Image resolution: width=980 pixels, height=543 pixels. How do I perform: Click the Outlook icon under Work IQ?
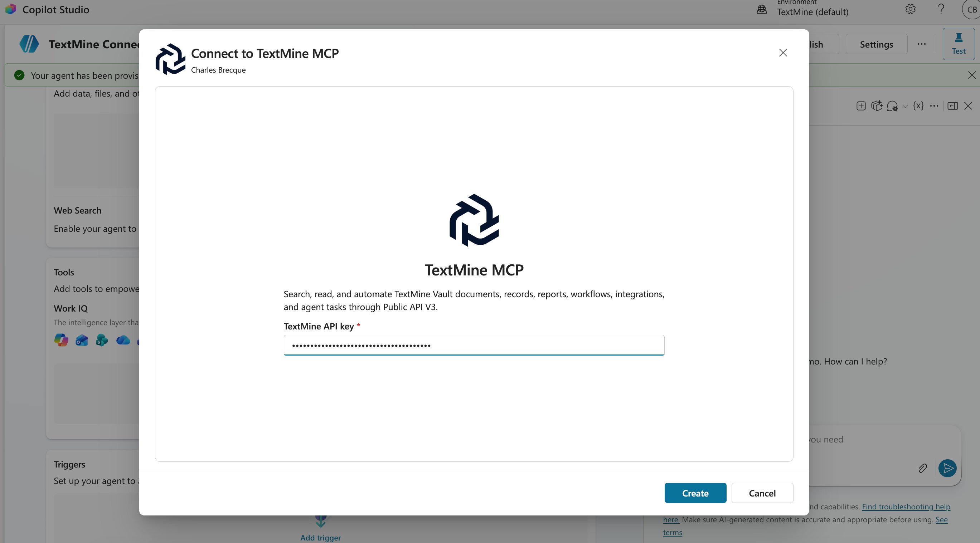pyautogui.click(x=81, y=339)
